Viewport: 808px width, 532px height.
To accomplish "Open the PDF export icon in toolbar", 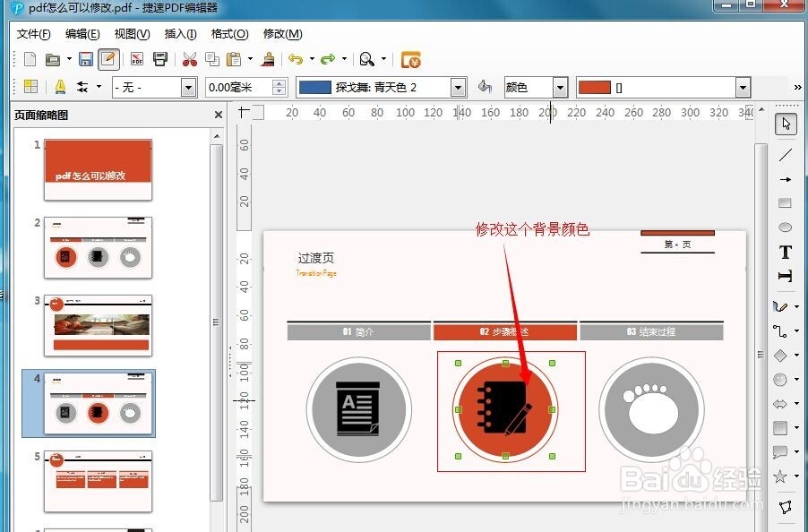I will pos(135,59).
